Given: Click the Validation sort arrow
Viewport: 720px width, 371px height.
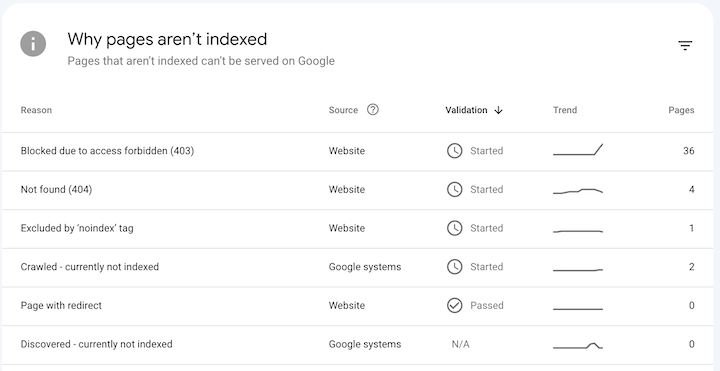Looking at the screenshot, I should (499, 110).
